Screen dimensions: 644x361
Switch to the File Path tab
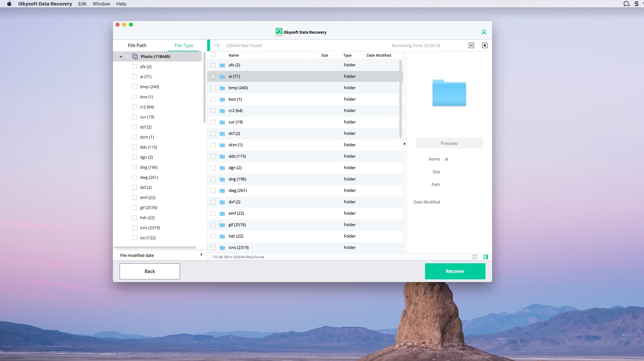pos(137,45)
